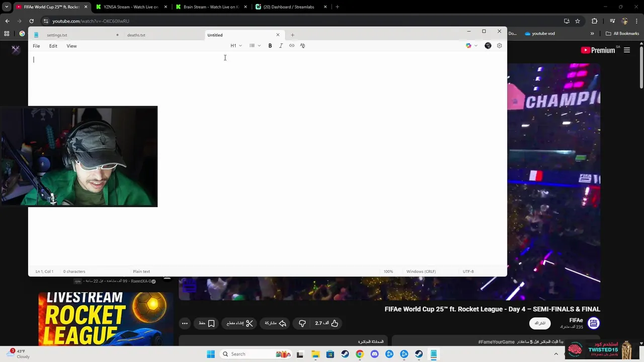Viewport: 644px width, 362px height.
Task: Open more actions three-dot menu
Action: [x=185, y=323]
